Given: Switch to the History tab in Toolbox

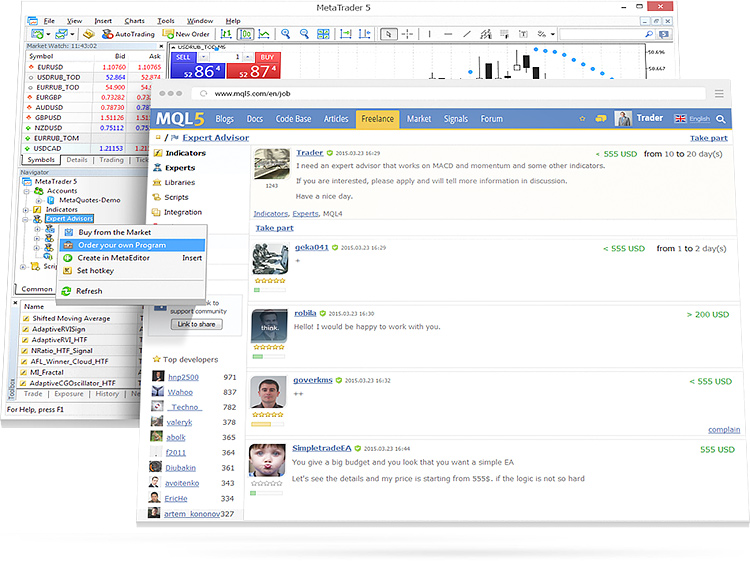Looking at the screenshot, I should [x=107, y=394].
